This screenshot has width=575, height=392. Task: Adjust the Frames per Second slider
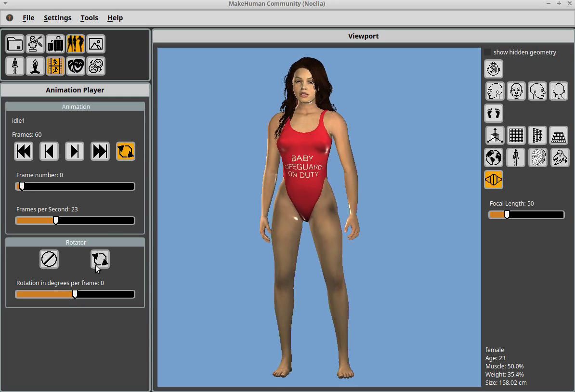coord(56,221)
